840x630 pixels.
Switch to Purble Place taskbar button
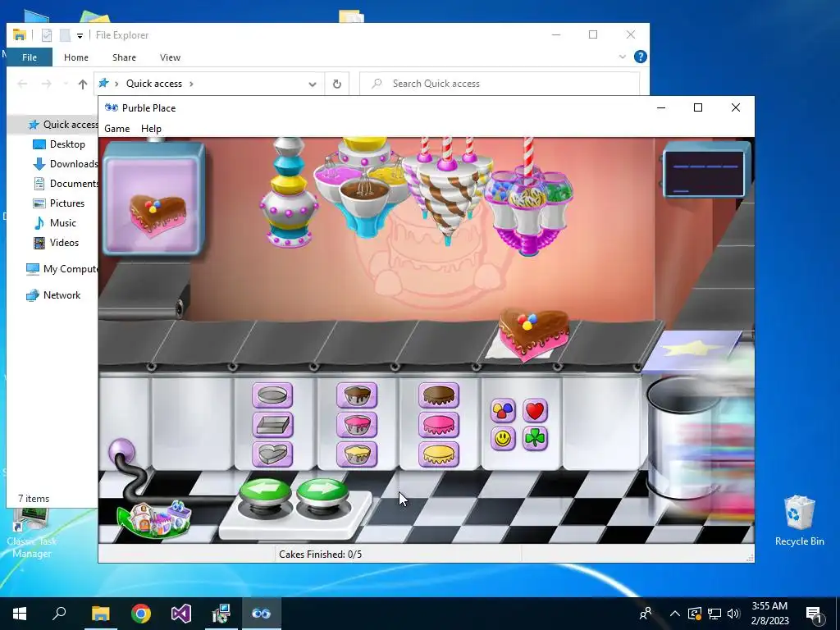tap(262, 614)
